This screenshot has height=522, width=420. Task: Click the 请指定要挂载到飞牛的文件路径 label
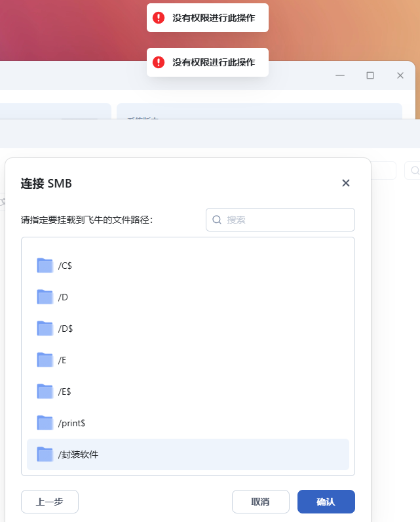coord(86,220)
